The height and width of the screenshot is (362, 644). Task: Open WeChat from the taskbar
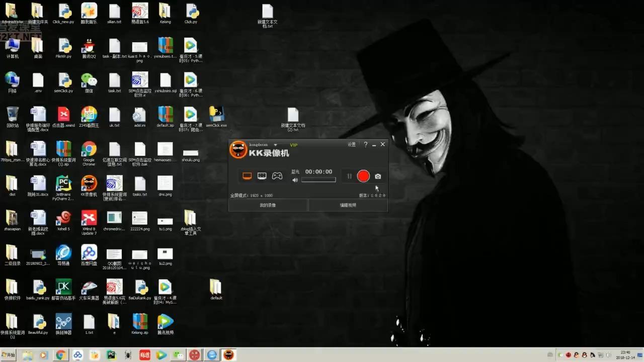[178, 355]
